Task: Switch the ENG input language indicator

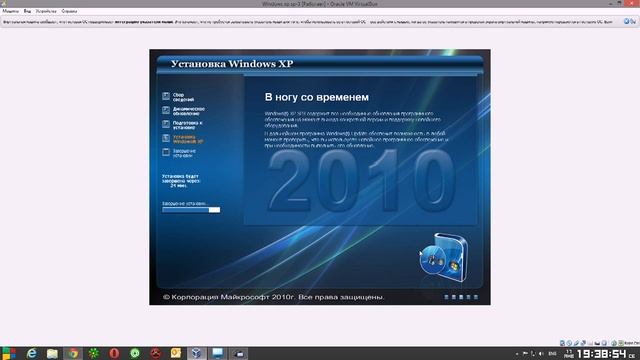Action: 553,353
